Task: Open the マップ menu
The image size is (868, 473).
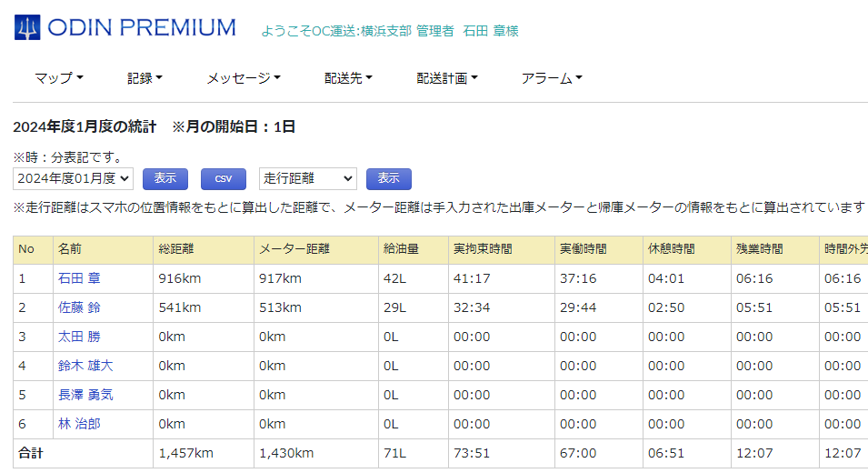Action: click(x=58, y=78)
